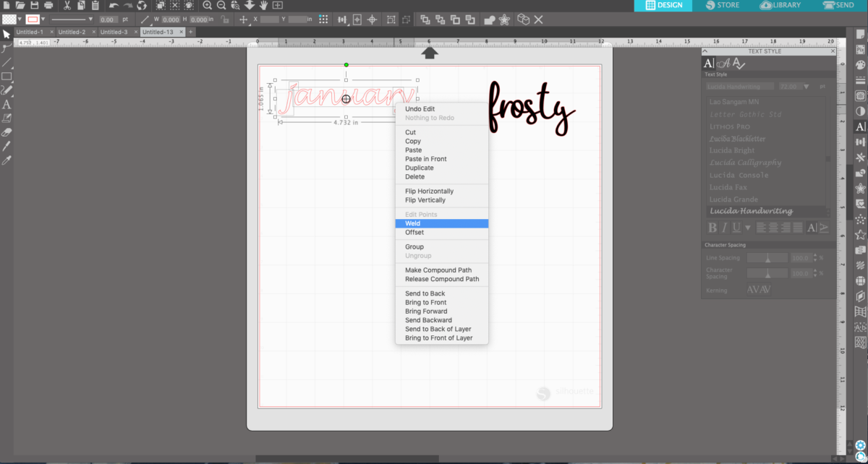Image resolution: width=868 pixels, height=464 pixels.
Task: Select the Draw Rectangle tool
Action: [7, 76]
